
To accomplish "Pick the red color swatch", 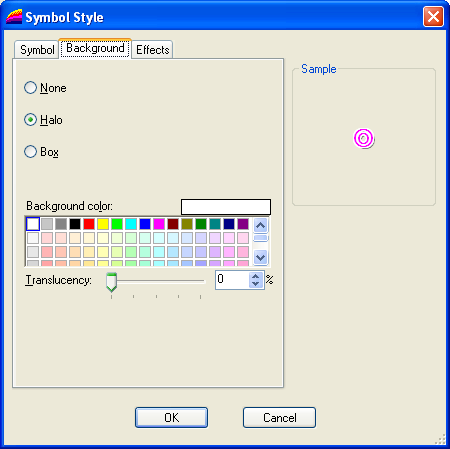I will tap(89, 224).
